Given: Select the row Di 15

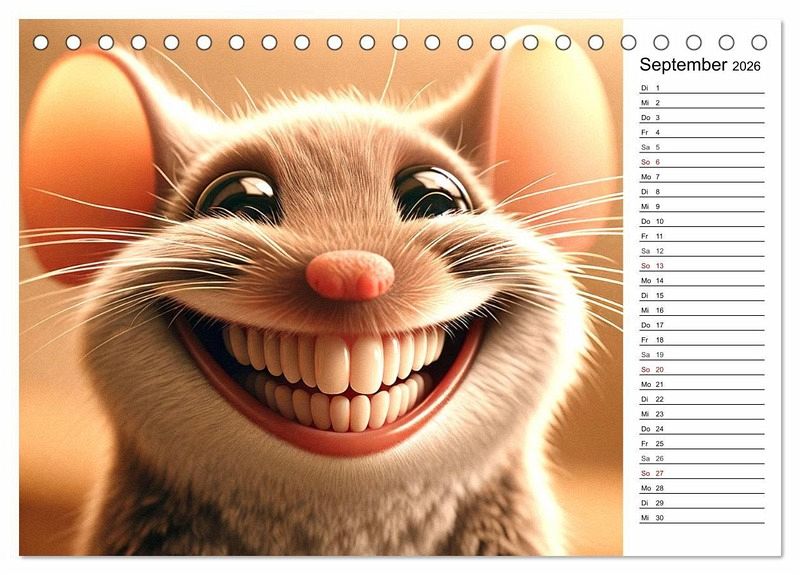Looking at the screenshot, I should pyautogui.click(x=702, y=295).
